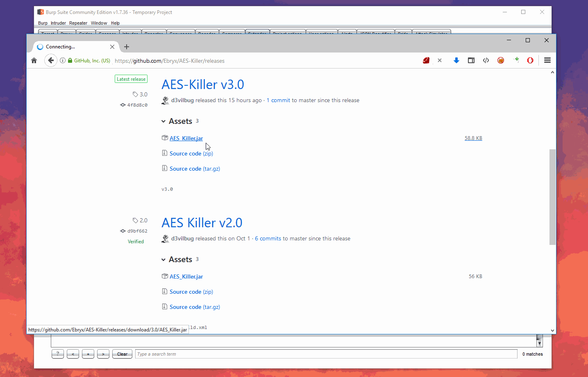588x377 pixels.
Task: Click the previous match < button in Burp
Action: pos(73,354)
